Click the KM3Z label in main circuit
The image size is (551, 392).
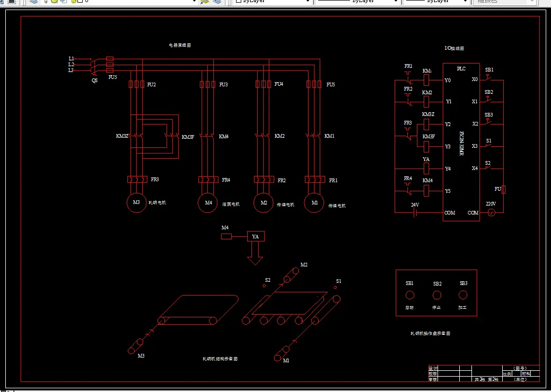point(123,136)
